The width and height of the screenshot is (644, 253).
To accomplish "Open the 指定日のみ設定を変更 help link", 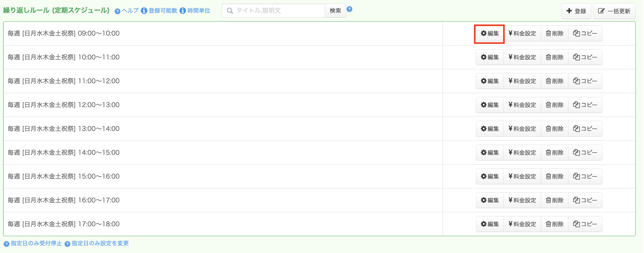I will pos(100,243).
